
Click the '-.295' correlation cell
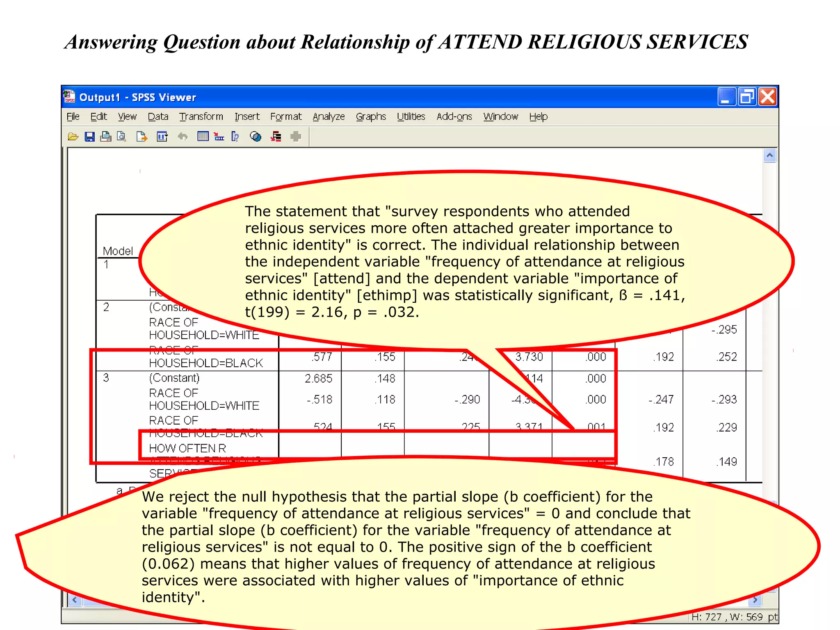[x=724, y=329]
